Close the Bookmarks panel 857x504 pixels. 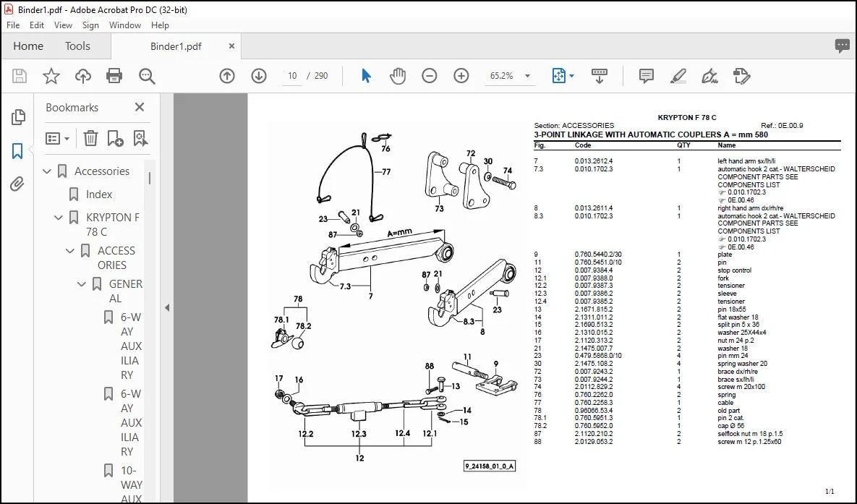pyautogui.click(x=140, y=107)
